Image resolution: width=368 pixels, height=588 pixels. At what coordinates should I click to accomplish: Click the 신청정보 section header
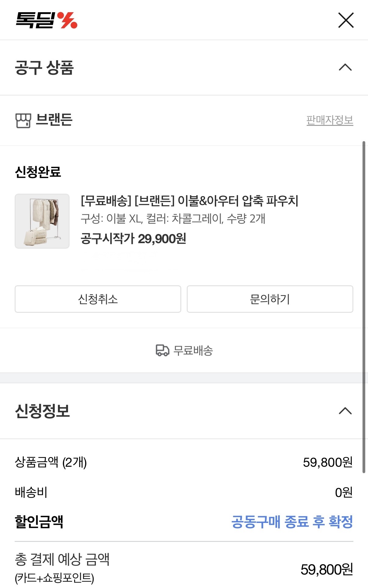[x=42, y=411]
